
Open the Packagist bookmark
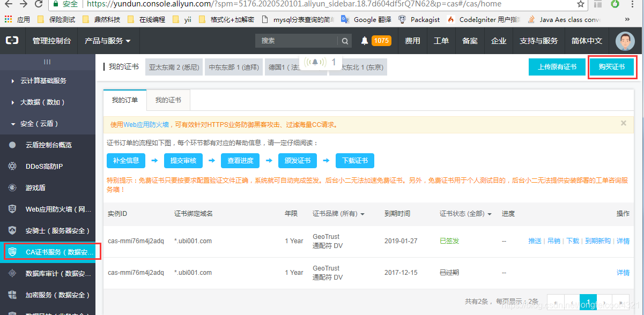[x=419, y=19]
